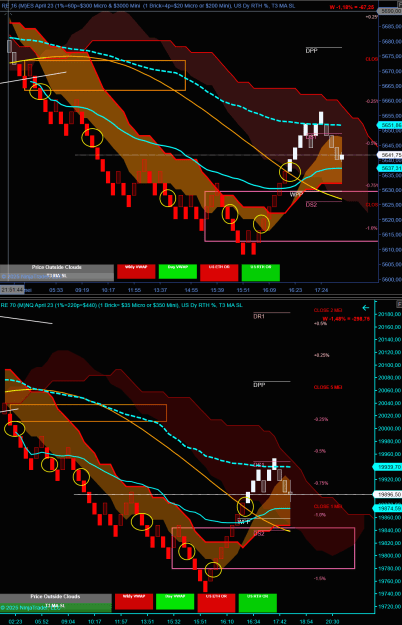Click the red W -1.48% readout in NQ chart
This screenshot has height=625, width=402.
(x=346, y=319)
